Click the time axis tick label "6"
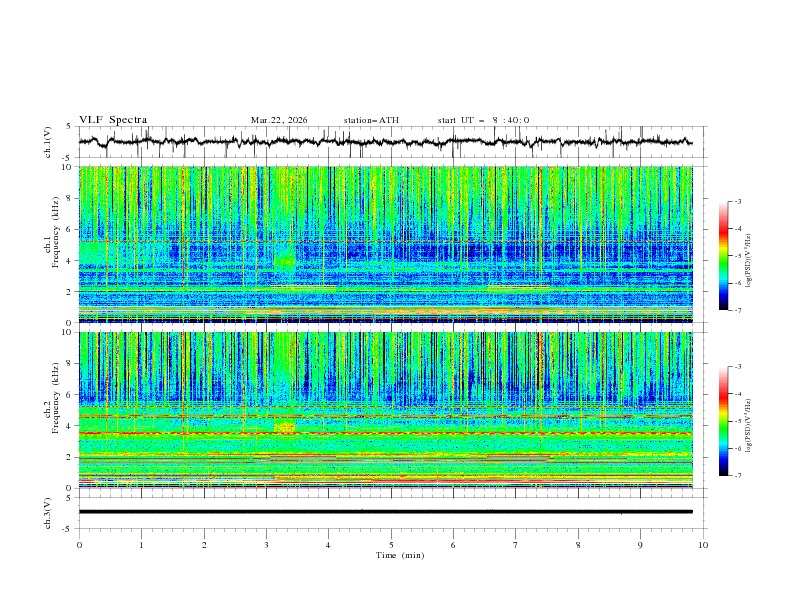This screenshot has width=792, height=612. pos(453,545)
